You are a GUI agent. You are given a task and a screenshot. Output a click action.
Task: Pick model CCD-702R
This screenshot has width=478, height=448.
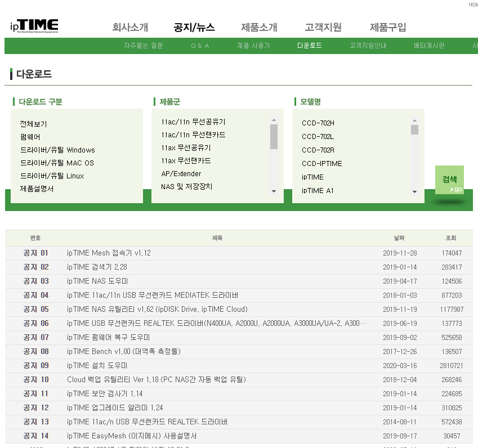318,150
